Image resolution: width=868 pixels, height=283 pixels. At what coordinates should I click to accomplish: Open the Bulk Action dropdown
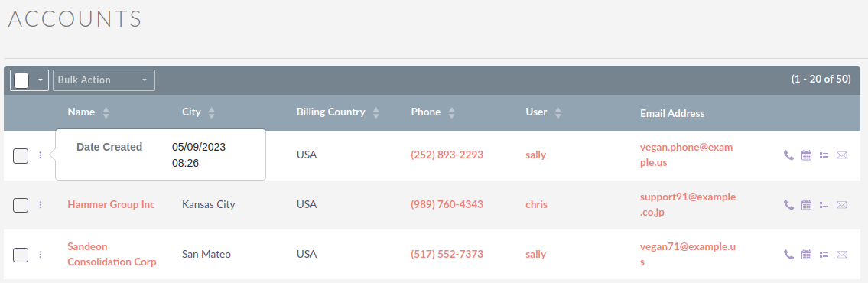tap(103, 80)
